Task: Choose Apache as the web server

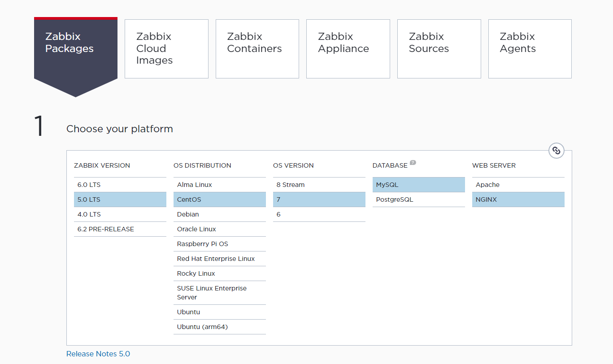Action: [x=518, y=185]
